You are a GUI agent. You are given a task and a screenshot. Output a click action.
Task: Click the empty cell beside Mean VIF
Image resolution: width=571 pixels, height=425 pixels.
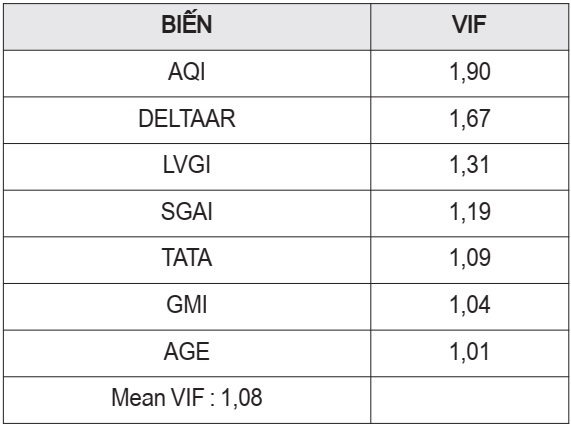pyautogui.click(x=469, y=400)
